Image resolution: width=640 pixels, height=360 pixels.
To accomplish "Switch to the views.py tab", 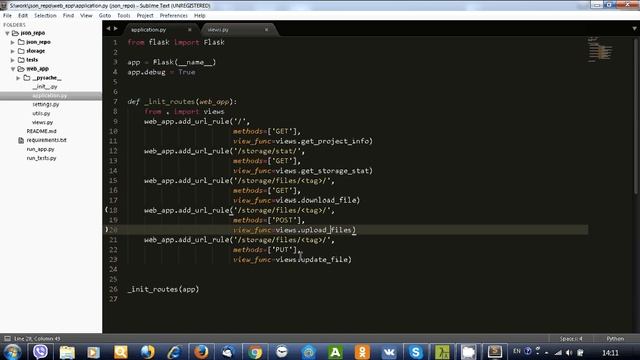I will pyautogui.click(x=218, y=30).
